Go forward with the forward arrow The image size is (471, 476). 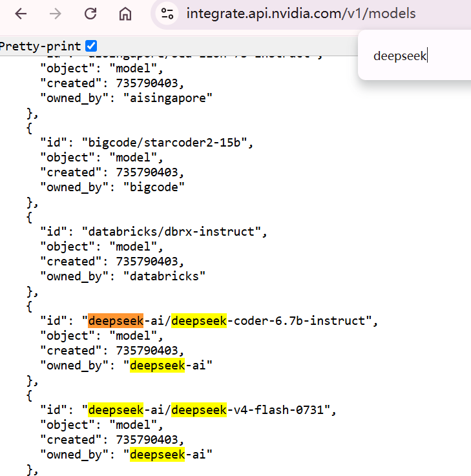click(x=56, y=14)
